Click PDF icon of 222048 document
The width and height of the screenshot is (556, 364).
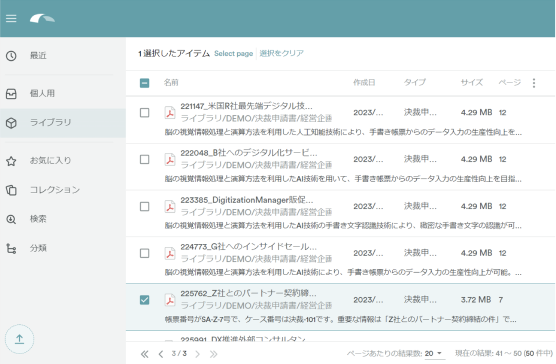170,159
